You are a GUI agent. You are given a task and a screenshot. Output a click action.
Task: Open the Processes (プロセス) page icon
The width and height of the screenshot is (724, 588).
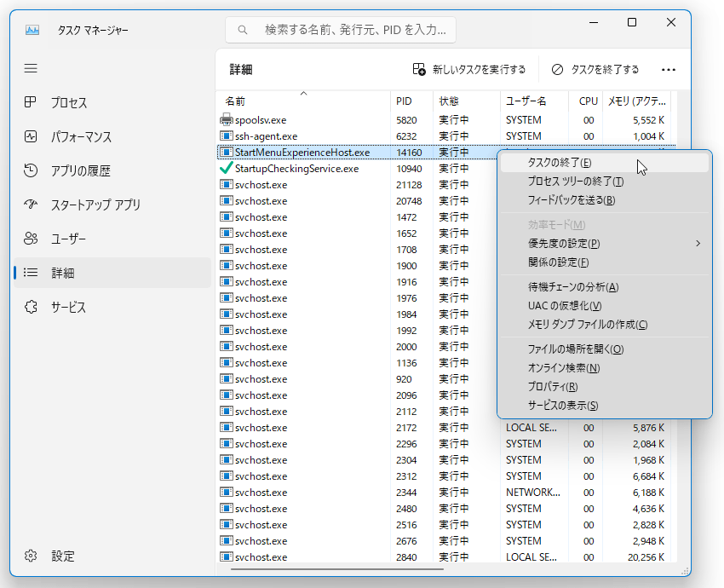[x=31, y=102]
